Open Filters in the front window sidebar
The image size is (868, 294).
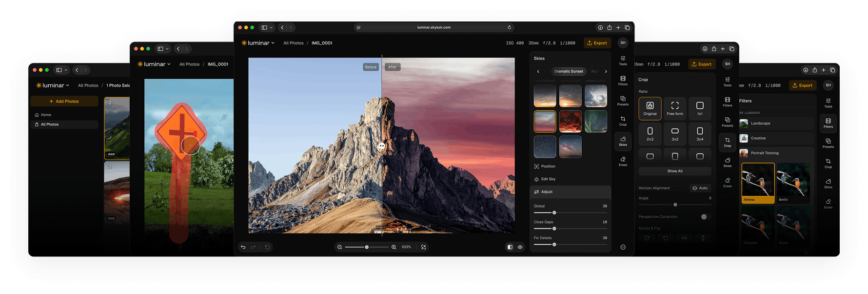tap(623, 81)
